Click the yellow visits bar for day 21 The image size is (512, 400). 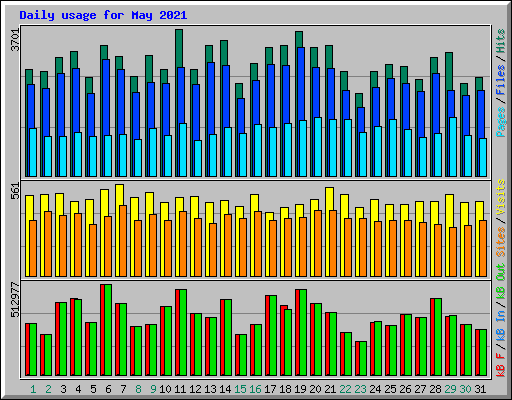tap(329, 199)
